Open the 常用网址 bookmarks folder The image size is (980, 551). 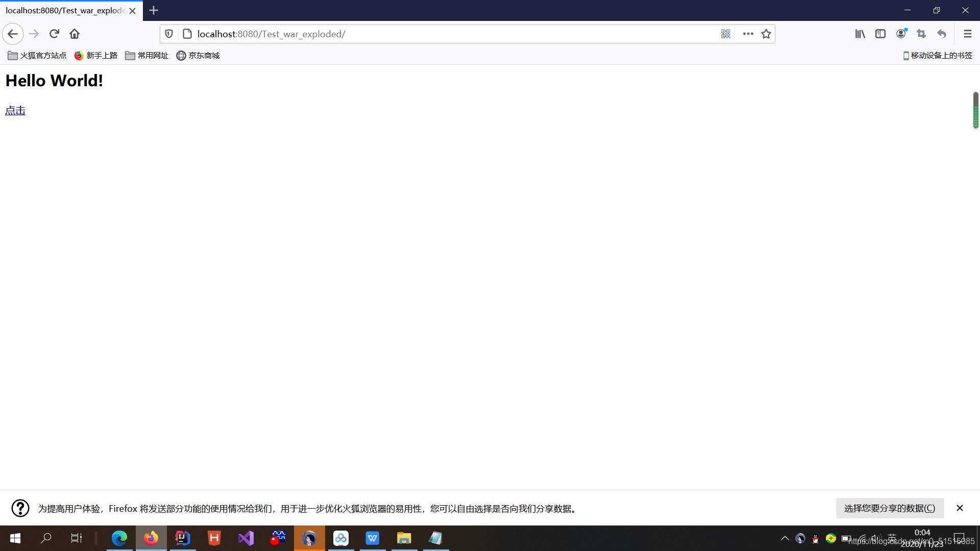click(146, 55)
